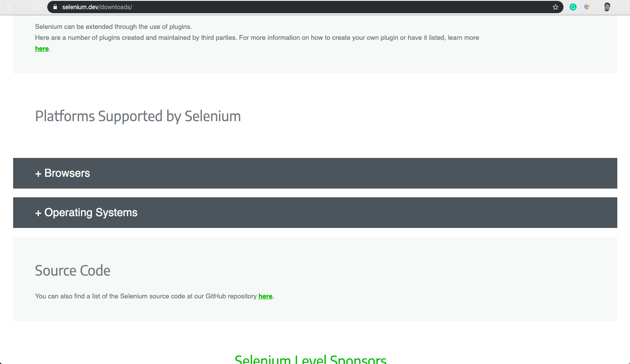The height and width of the screenshot is (364, 630).
Task: Click the GitHub repository source code sentence
Action: click(x=146, y=296)
